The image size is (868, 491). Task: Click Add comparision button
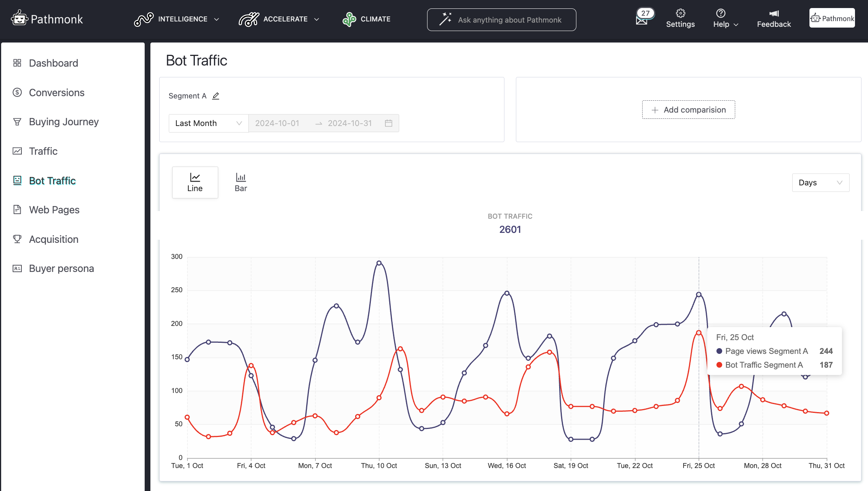point(688,110)
